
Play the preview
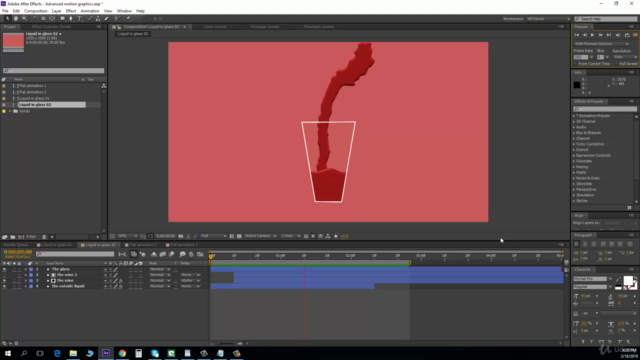(x=592, y=35)
